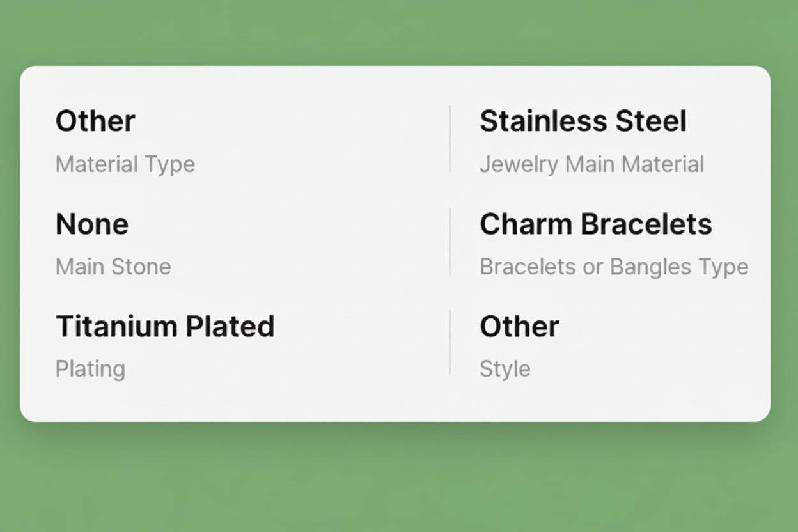Select the Jewelry Main Material label
Viewport: 798px width, 532px height.
(591, 164)
